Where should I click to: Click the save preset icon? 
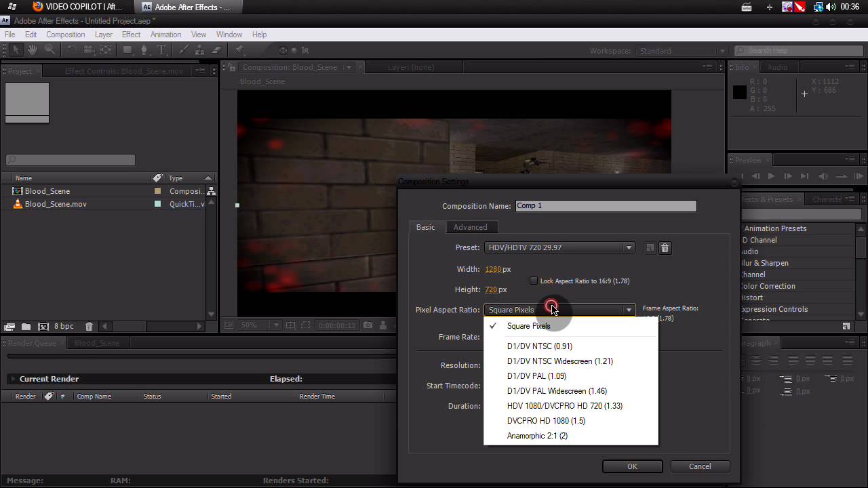[x=650, y=248]
